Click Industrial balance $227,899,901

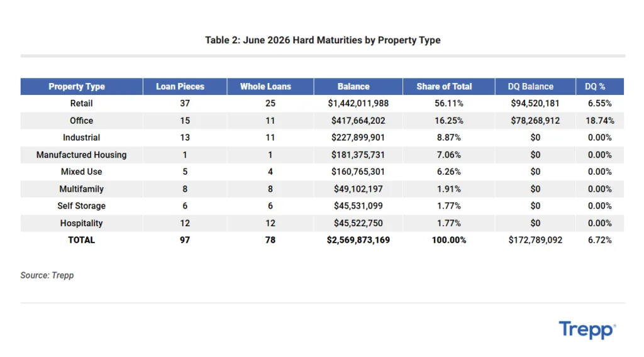pos(358,138)
